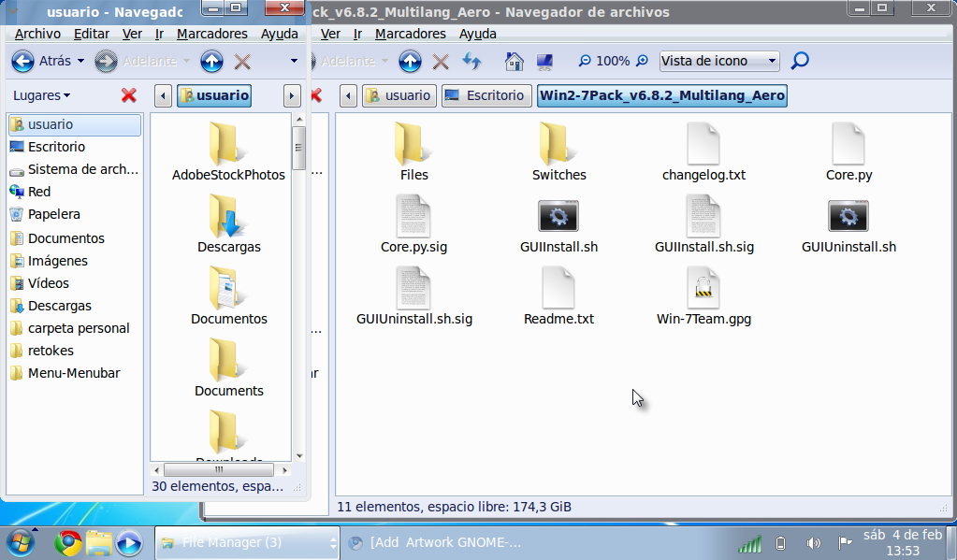Click right path arrow in usuario window
This screenshot has width=957, height=560.
(x=292, y=95)
